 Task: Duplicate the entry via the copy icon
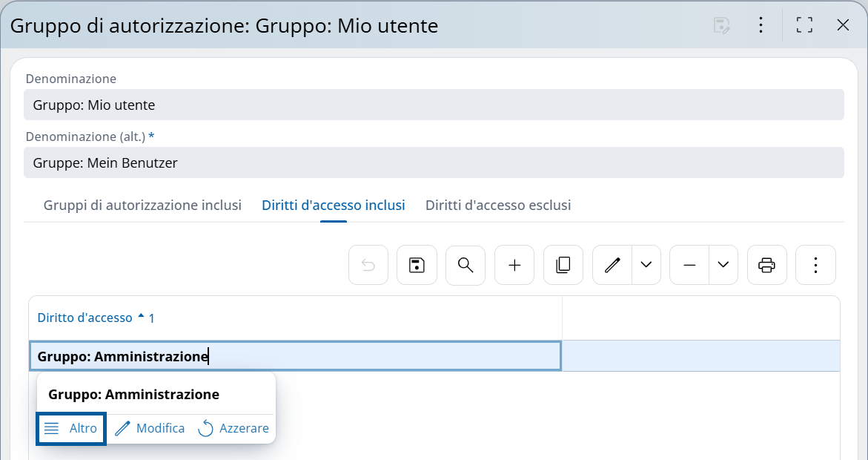click(x=563, y=265)
